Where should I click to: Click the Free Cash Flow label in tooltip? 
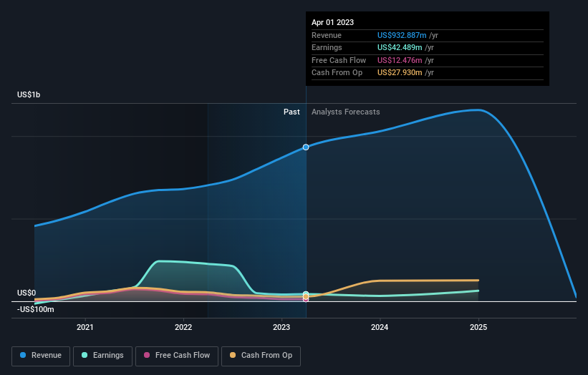pyautogui.click(x=339, y=60)
